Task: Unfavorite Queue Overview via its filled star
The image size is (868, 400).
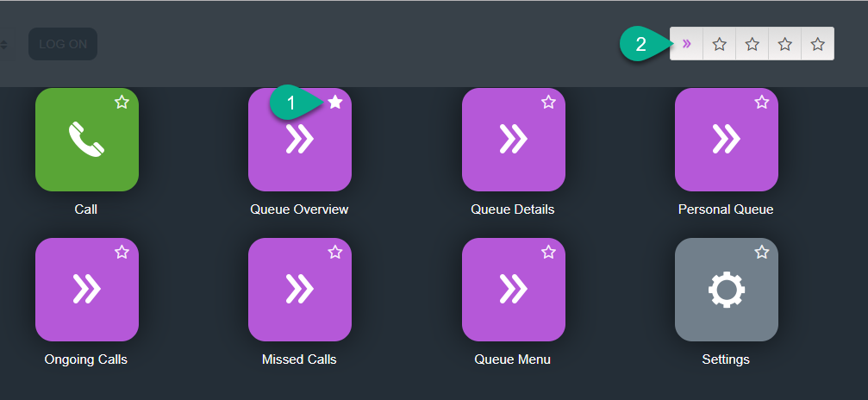Action: [x=335, y=102]
